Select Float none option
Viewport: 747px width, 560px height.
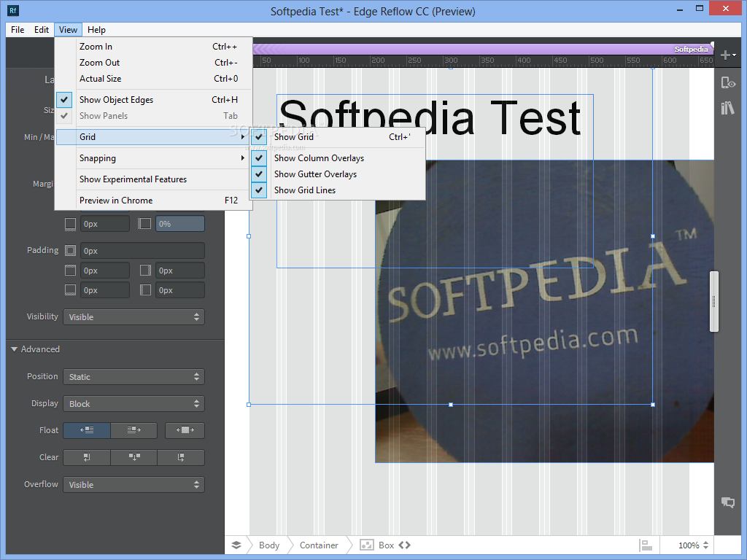coord(185,430)
